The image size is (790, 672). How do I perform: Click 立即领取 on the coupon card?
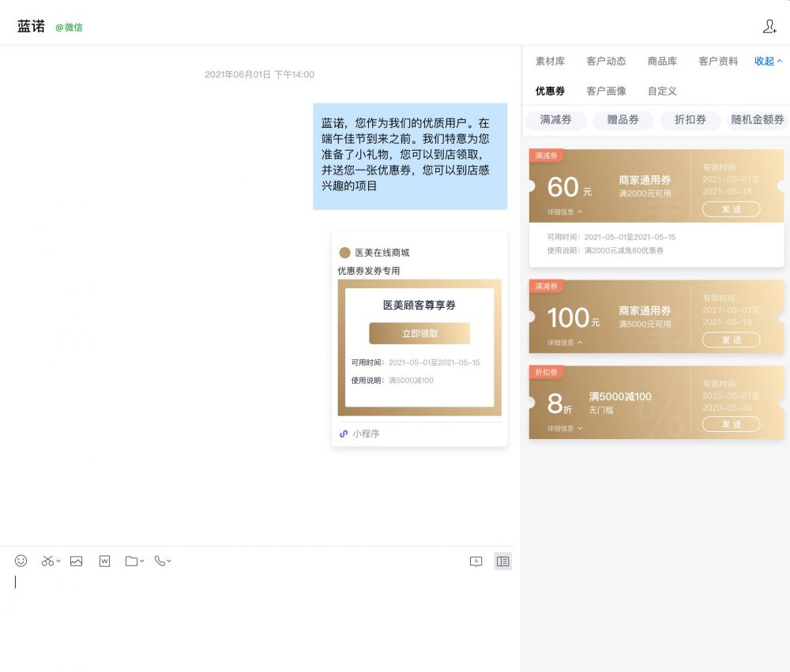tap(419, 333)
